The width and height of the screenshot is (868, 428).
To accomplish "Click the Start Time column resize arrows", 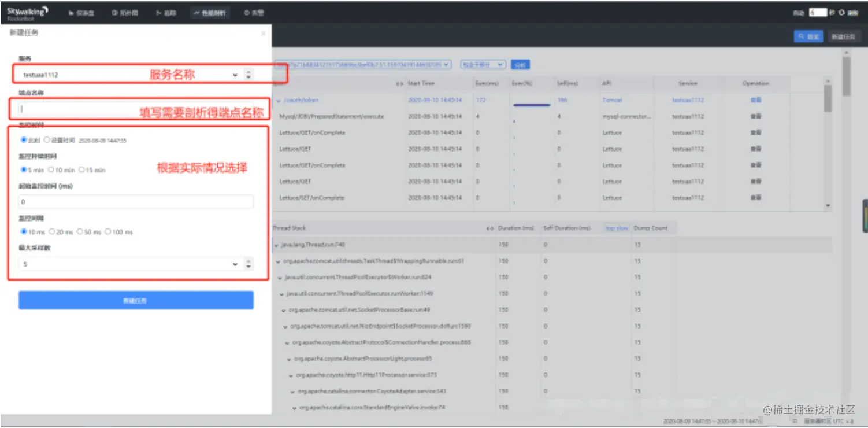I will 399,84.
